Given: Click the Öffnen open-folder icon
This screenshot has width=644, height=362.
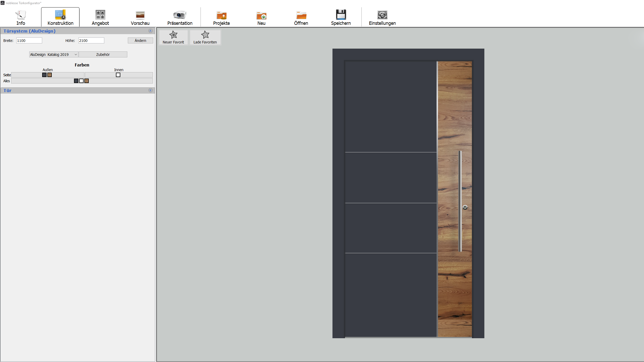Looking at the screenshot, I should [301, 15].
